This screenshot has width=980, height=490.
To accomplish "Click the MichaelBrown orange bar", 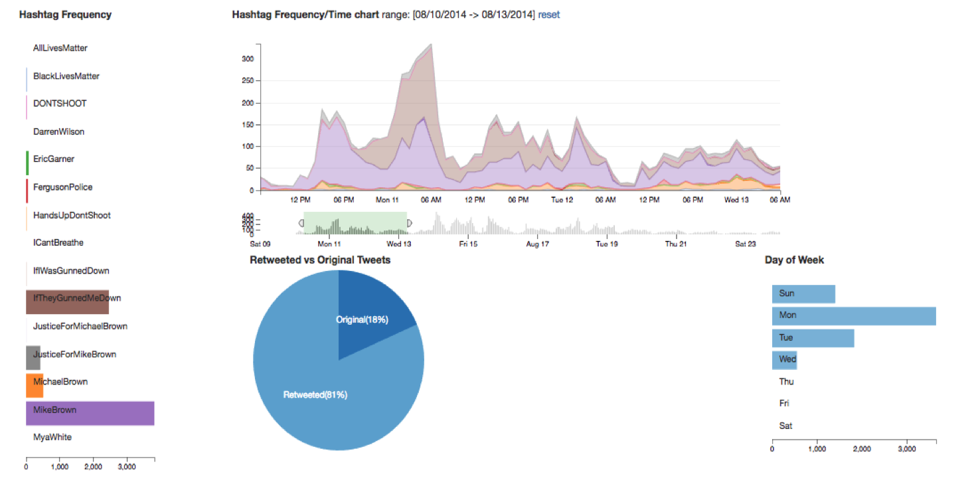I will tap(35, 385).
